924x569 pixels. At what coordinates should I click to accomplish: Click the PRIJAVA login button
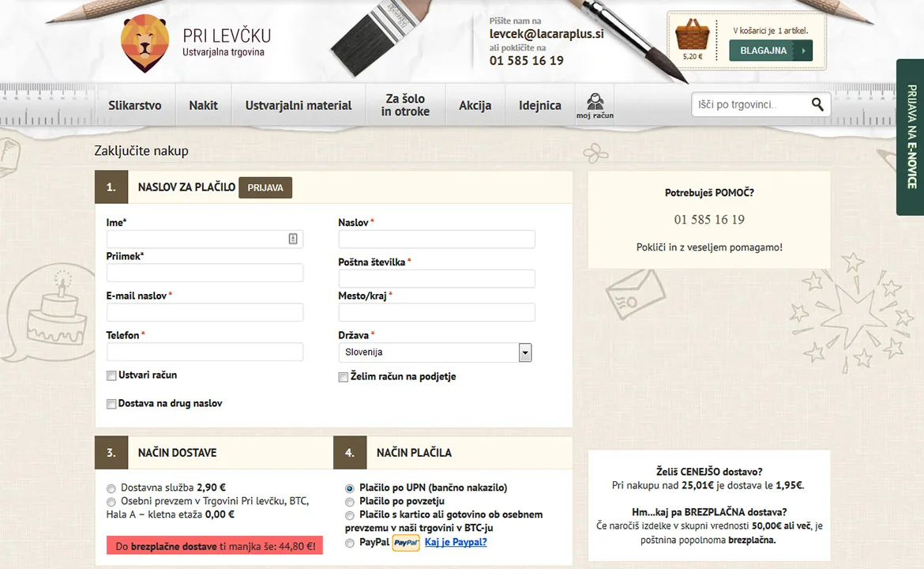point(265,187)
